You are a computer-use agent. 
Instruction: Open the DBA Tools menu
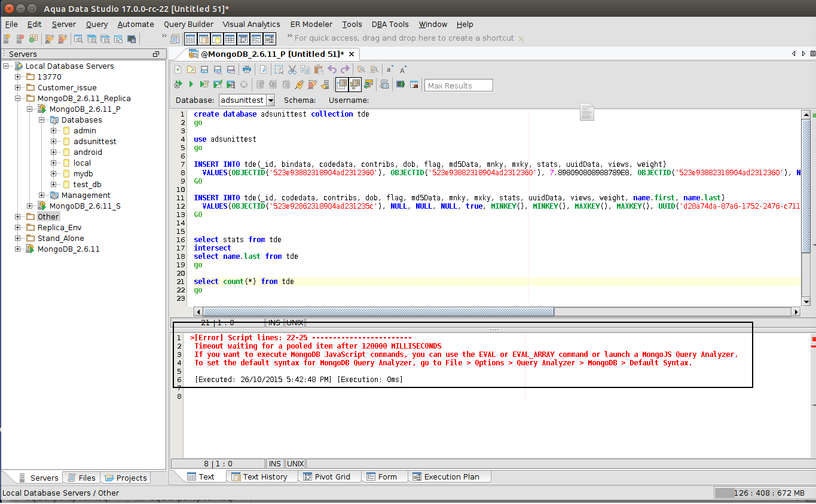click(x=390, y=24)
